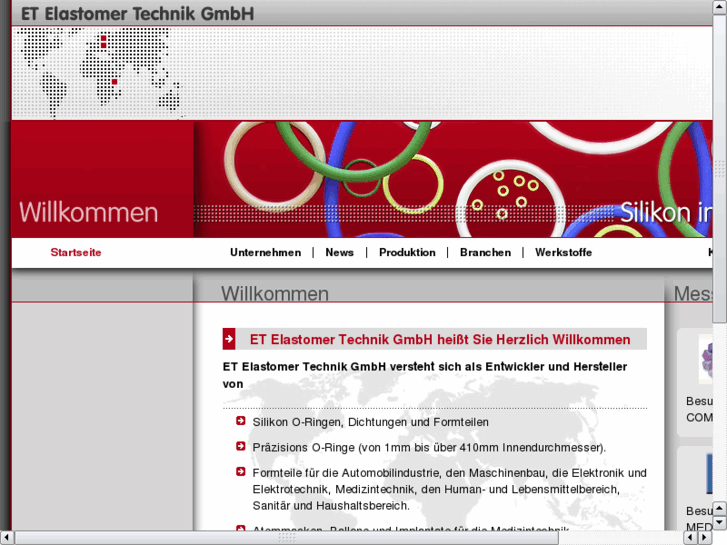Click the horizontal scrollbar left arrow
The image size is (727, 545).
pyautogui.click(x=6, y=538)
